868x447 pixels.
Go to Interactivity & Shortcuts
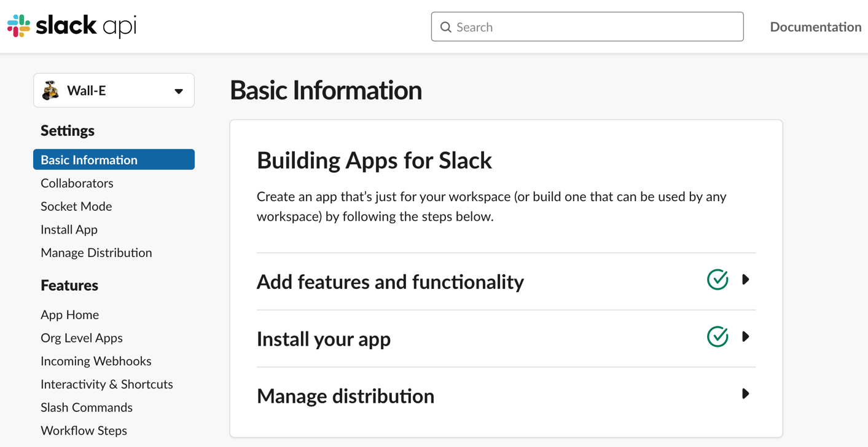click(107, 384)
